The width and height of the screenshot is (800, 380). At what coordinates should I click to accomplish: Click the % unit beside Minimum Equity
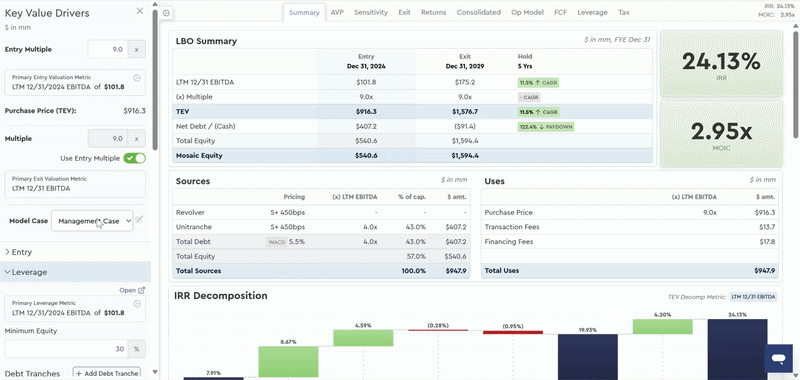137,349
